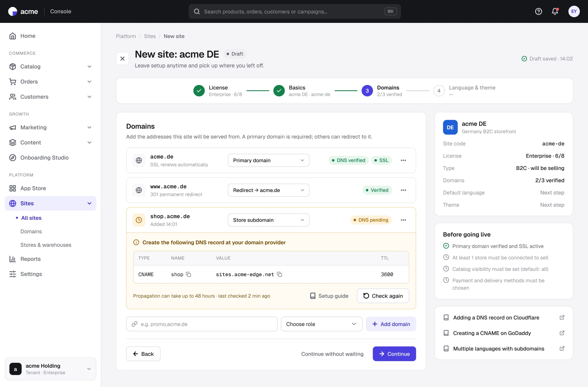
Task: Open the help icon in top bar
Action: tap(538, 11)
